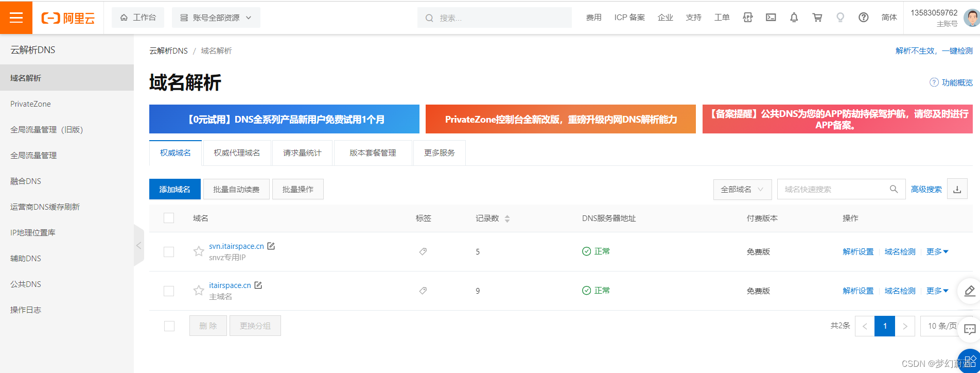Expand the 全部域名 filter dropdown

[x=742, y=189]
